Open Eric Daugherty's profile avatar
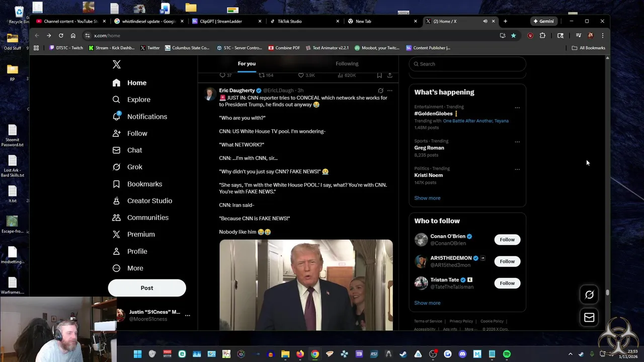The height and width of the screenshot is (362, 644). click(210, 94)
